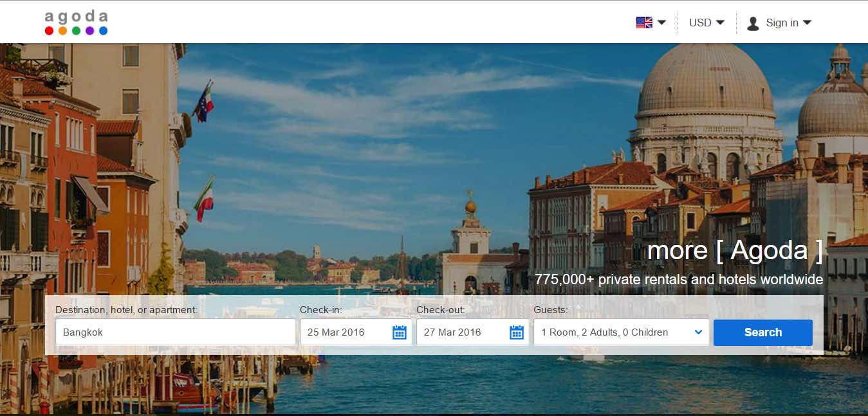The image size is (868, 416).
Task: Click the Sign in dropdown arrow
Action: [x=807, y=23]
